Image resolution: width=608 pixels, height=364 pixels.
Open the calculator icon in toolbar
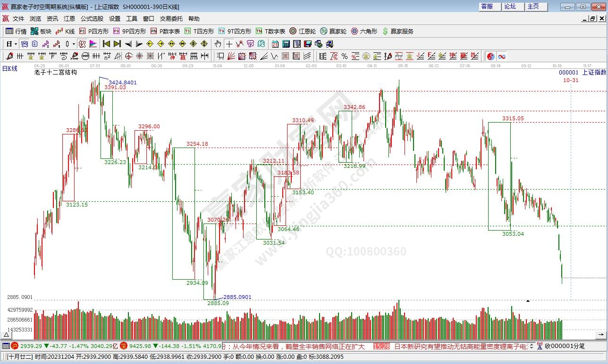[x=286, y=44]
